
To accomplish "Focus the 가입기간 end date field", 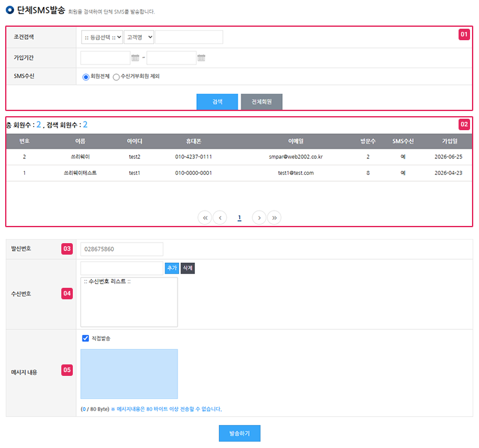I will coord(171,57).
